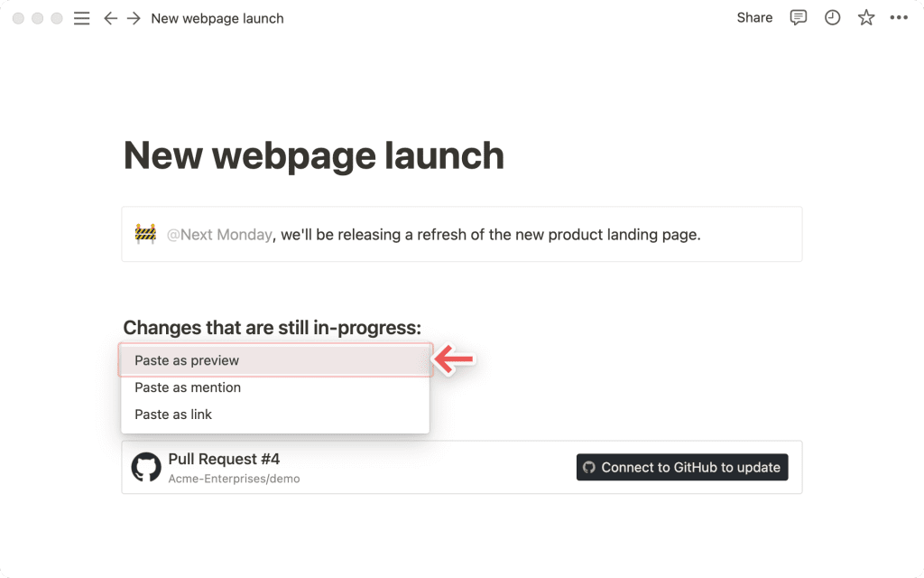
Task: Click the construction barrier callout emoji
Action: coord(145,234)
